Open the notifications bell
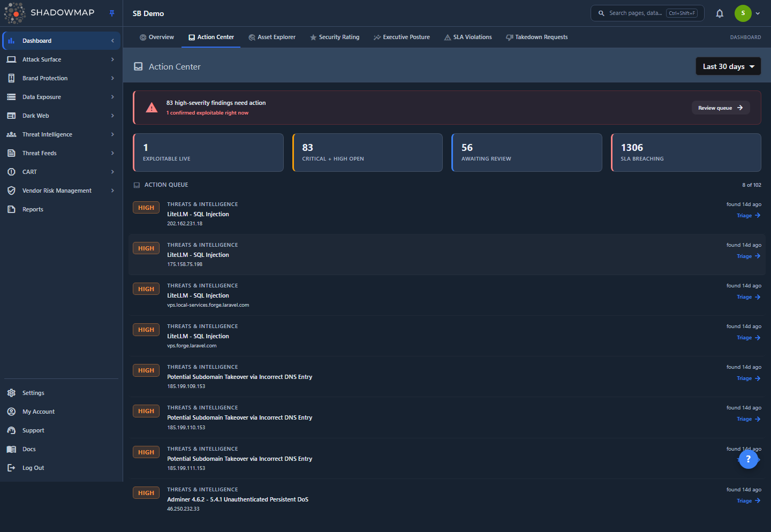 click(x=720, y=13)
